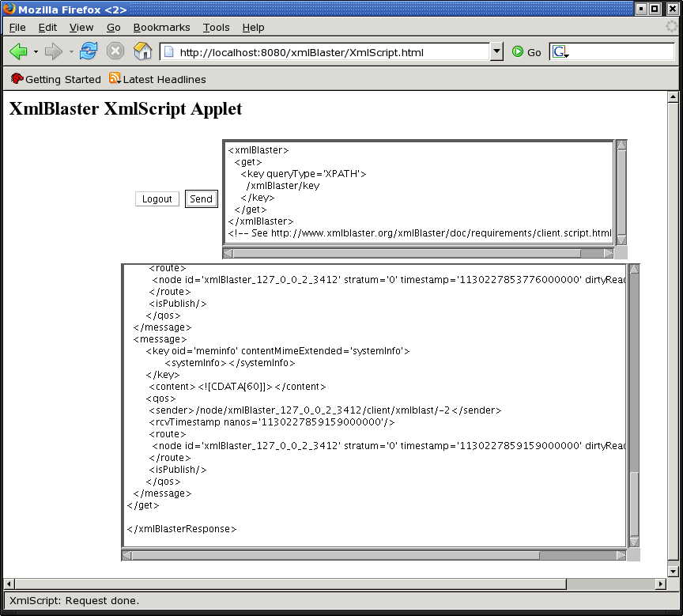Click the browser page's scroll right arrow
This screenshot has width=683, height=616.
click(x=661, y=584)
